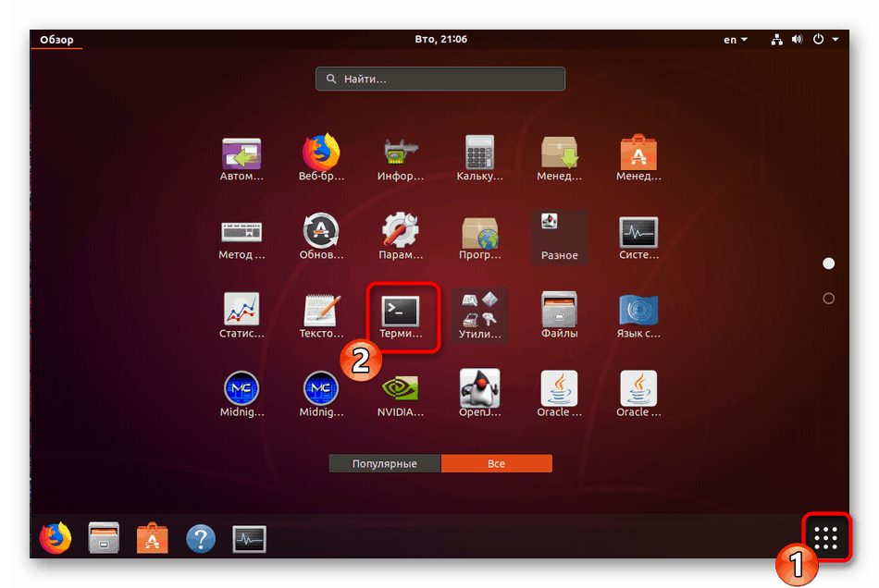The height and width of the screenshot is (588, 879).
Task: Switch pages using the hollow page dot
Action: 828,298
